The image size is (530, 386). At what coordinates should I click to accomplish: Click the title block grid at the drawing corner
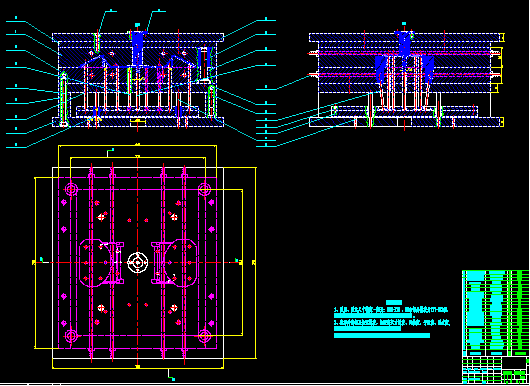tap(495, 370)
